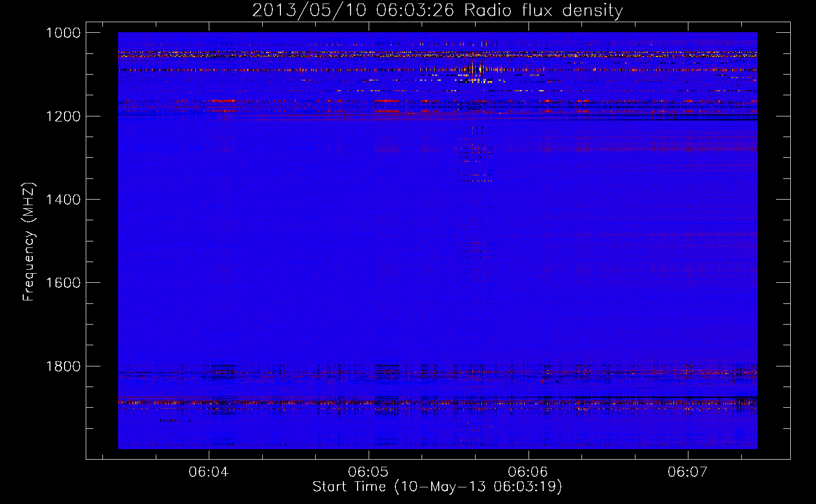Click the "Start Time (10-May-13 06:03:19)" axis title
Viewport: 816px width, 504px height.
(437, 487)
